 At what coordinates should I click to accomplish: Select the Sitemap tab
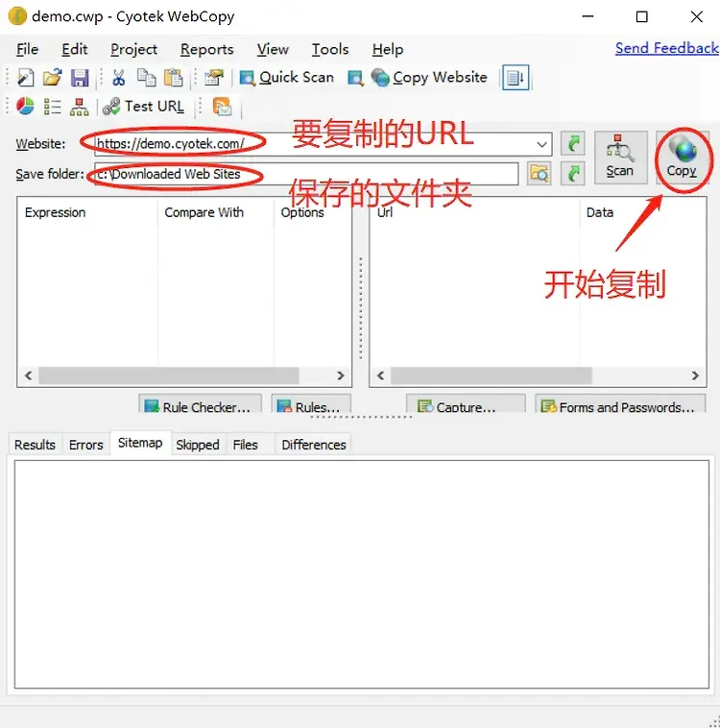tap(140, 443)
